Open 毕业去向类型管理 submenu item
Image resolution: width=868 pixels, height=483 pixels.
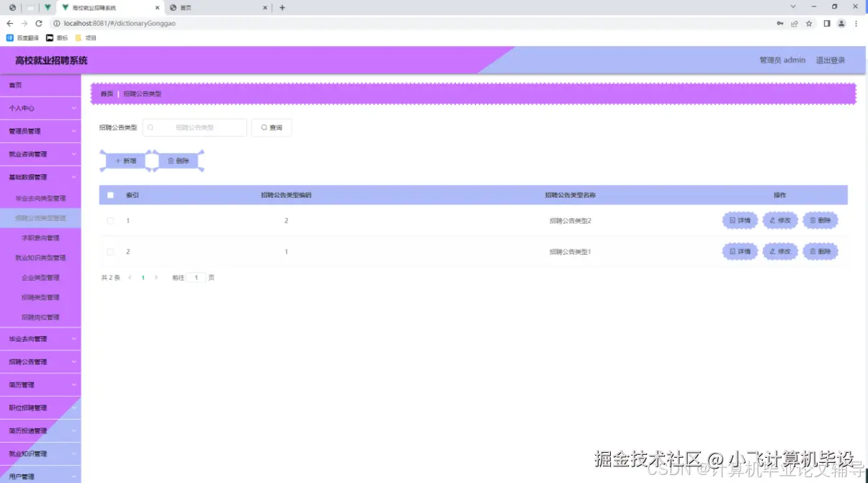pyautogui.click(x=40, y=198)
